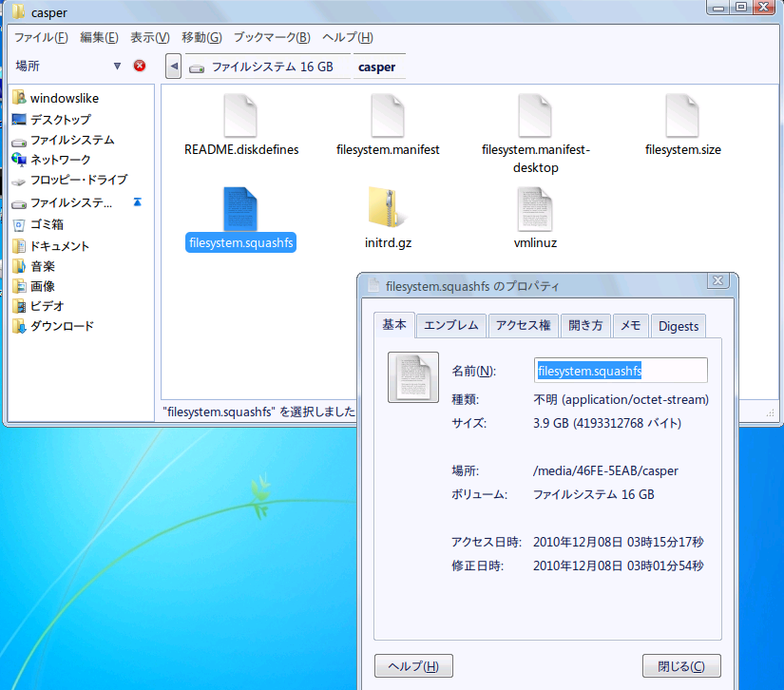The height and width of the screenshot is (690, 784).
Task: Switch to the エンブレム tab
Action: (x=451, y=325)
